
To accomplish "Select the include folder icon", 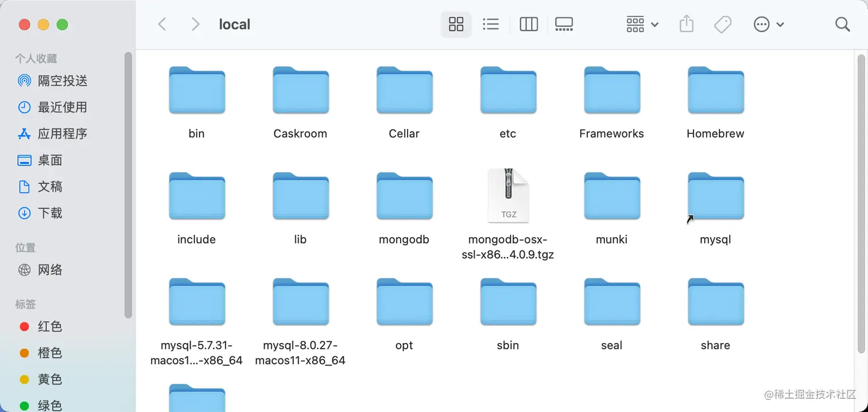I will pos(197,196).
